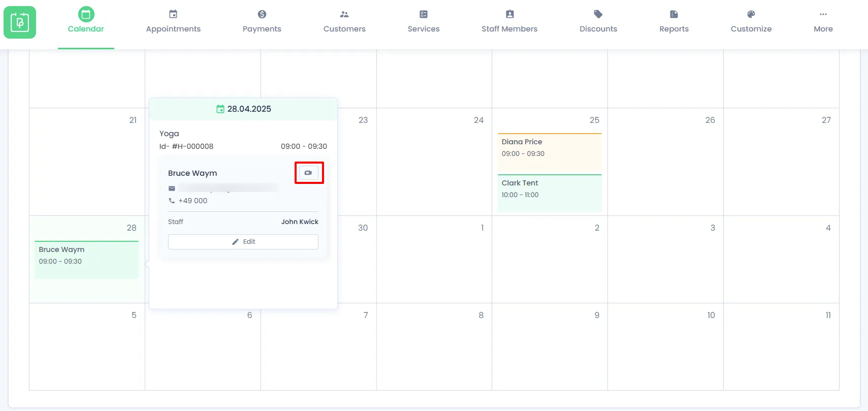868x411 pixels.
Task: Open the Calendar tab
Action: (x=86, y=21)
